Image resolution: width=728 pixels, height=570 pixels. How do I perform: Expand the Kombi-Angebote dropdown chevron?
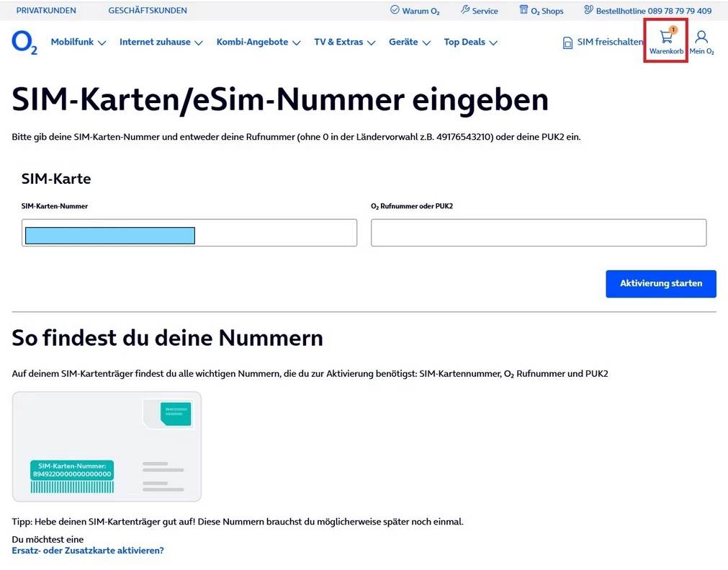tap(297, 43)
